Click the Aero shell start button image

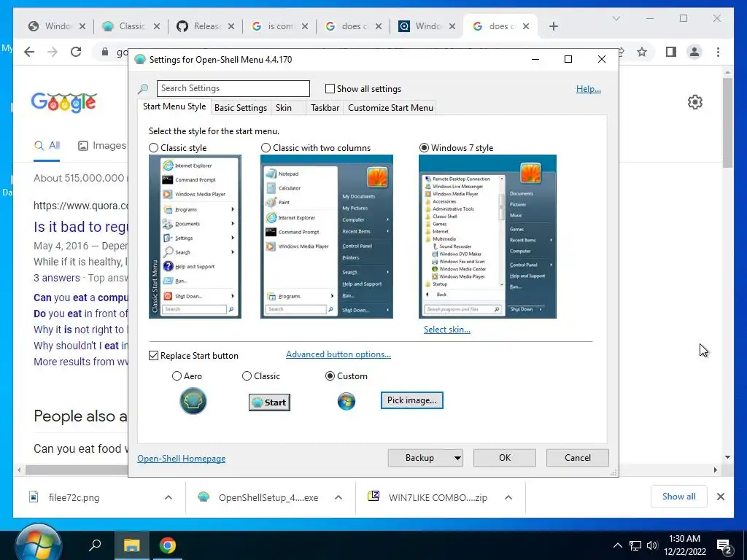(193, 401)
